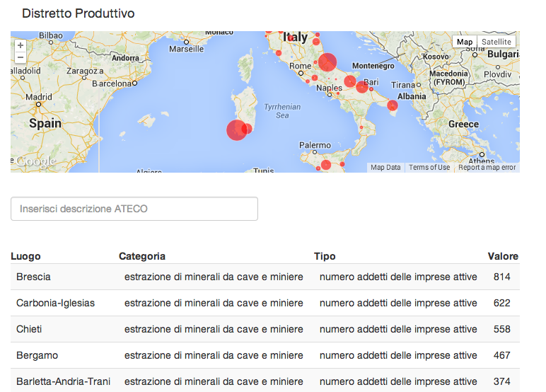The width and height of the screenshot is (546, 392).
Task: Click the value 374 for Barletta-Andria-Trani
Action: (501, 381)
